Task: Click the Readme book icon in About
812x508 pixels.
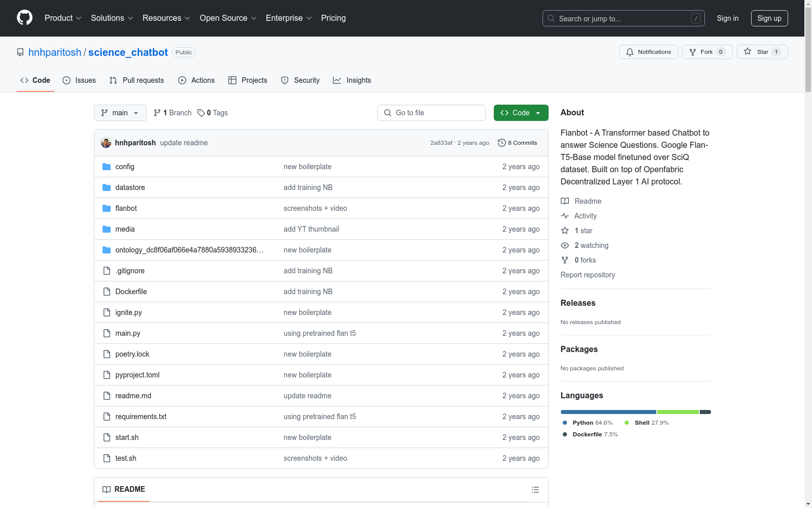Action: point(565,201)
